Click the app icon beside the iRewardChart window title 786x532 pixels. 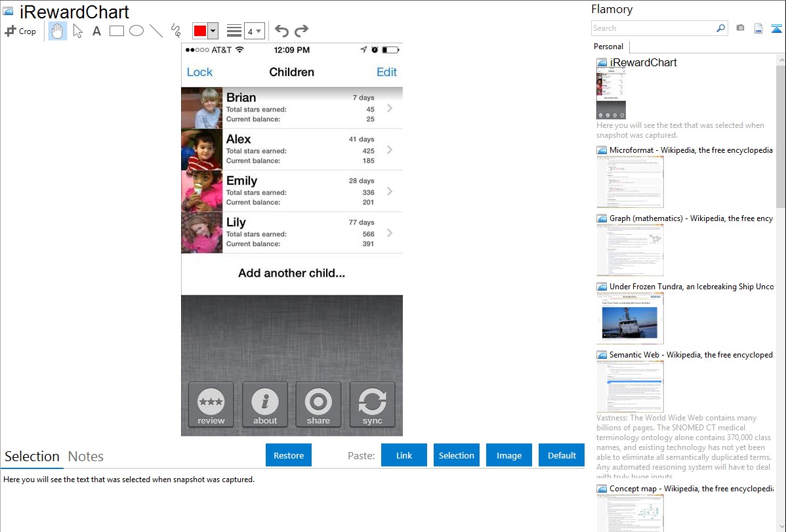pyautogui.click(x=9, y=11)
